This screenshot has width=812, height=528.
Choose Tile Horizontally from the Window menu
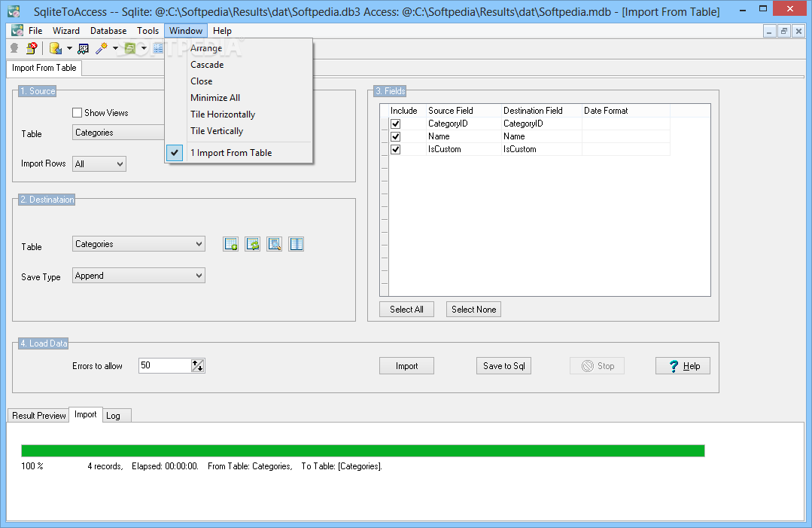239,114
